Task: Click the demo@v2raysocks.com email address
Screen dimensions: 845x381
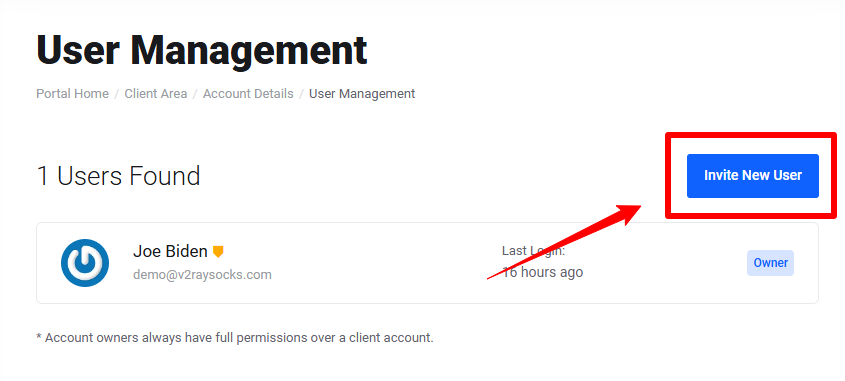Action: [202, 275]
